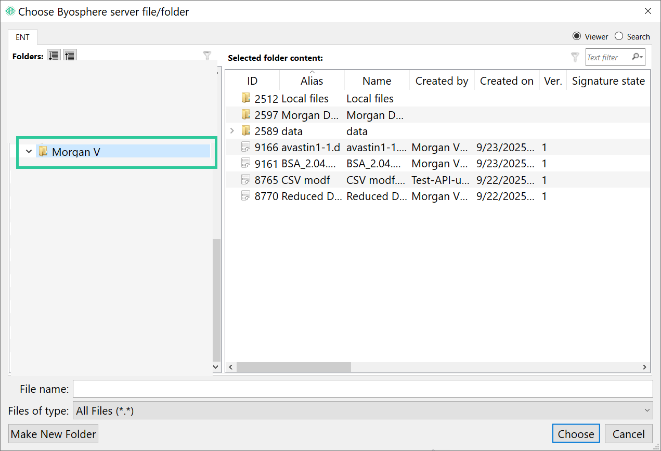Click the folder icon of the Local files row
661x451 pixels.
coord(246,98)
